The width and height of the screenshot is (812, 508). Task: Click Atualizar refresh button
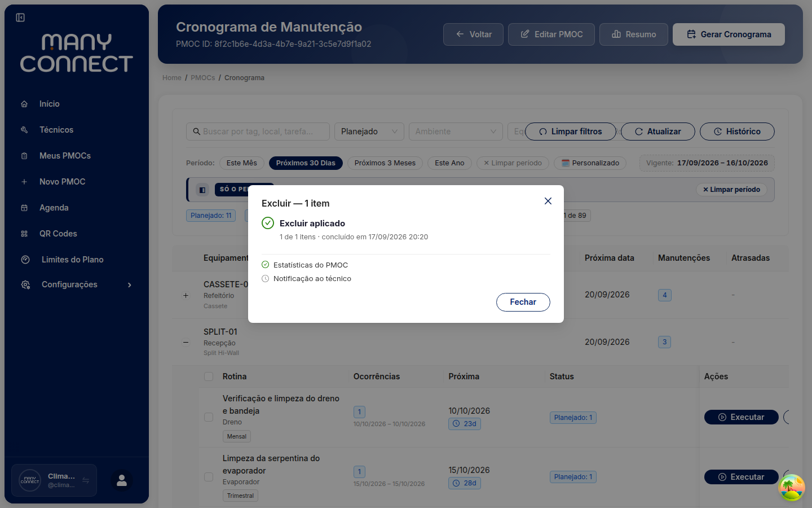658,132
